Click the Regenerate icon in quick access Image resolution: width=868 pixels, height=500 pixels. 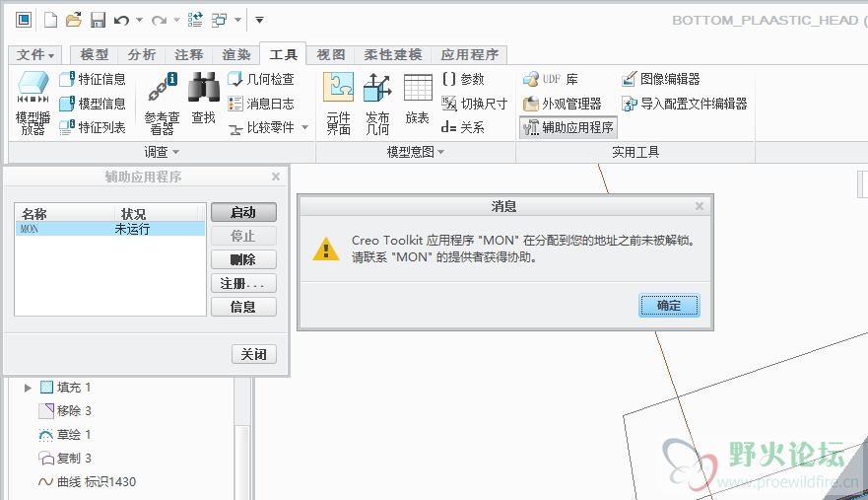195,21
